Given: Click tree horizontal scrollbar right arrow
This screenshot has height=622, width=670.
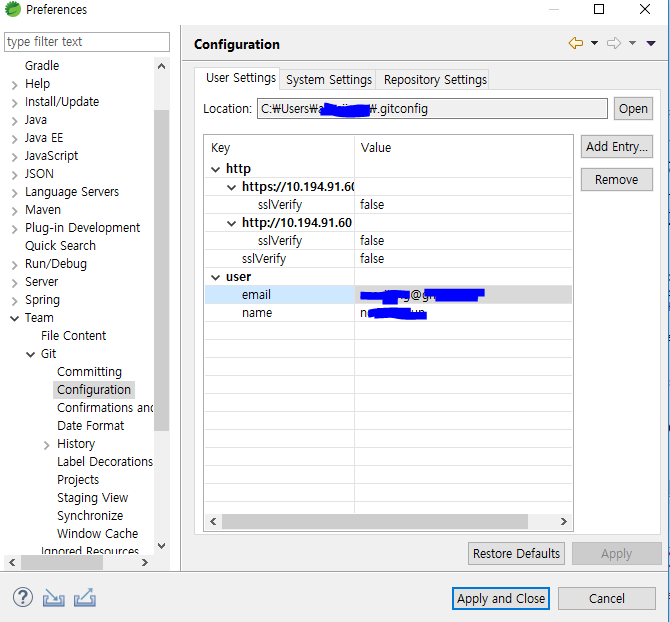Looking at the screenshot, I should click(145, 563).
